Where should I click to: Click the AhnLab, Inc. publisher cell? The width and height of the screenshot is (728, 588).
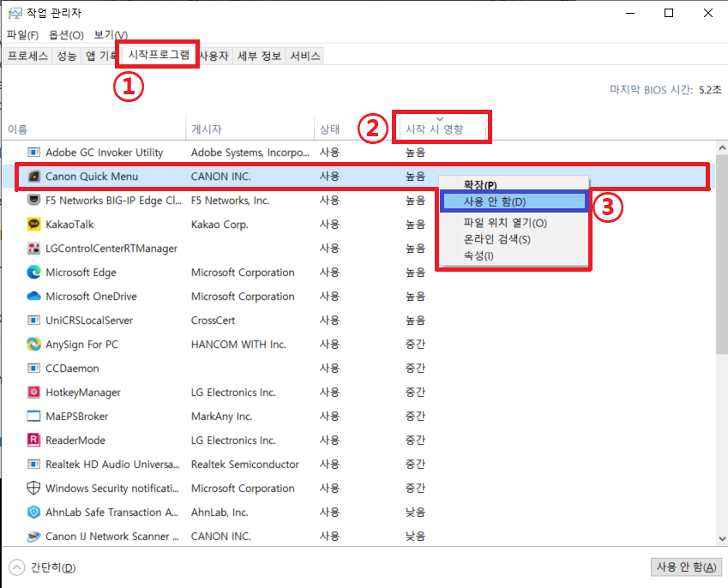point(220,513)
